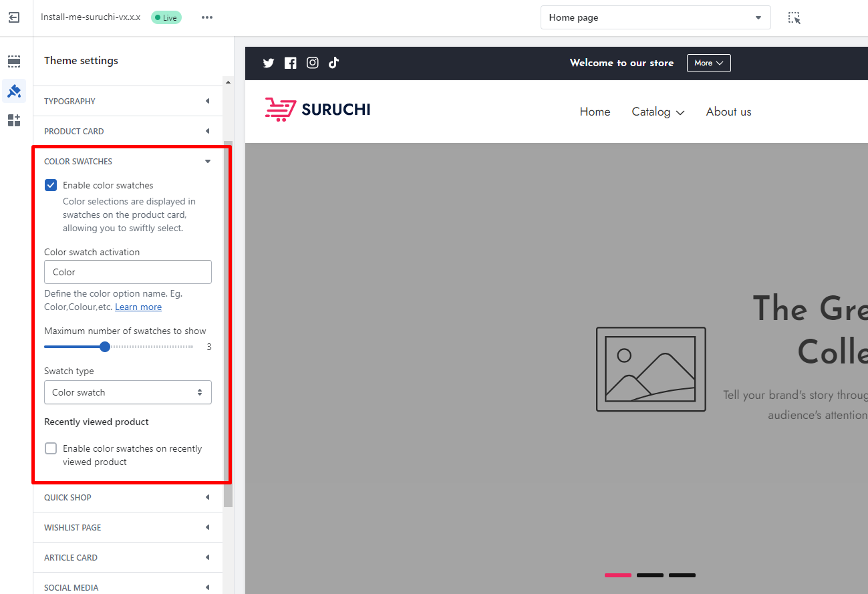Click the Learn more link
This screenshot has height=594, width=868.
coord(138,307)
